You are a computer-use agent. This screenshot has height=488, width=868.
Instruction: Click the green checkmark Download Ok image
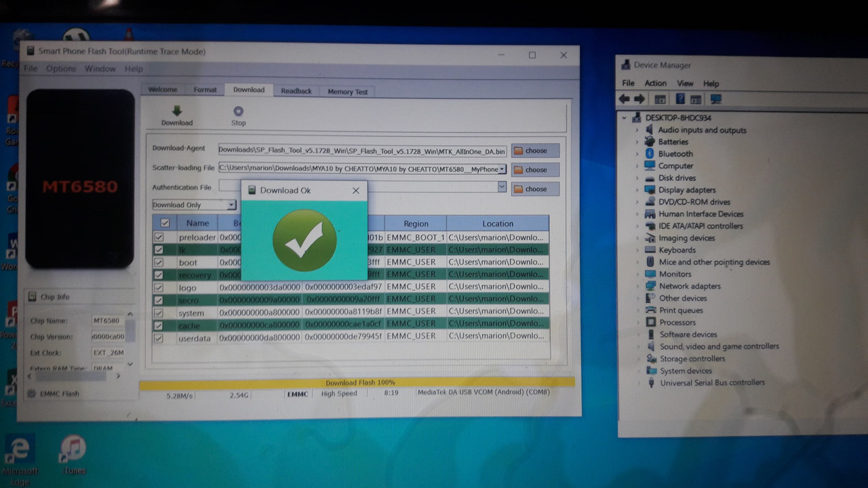coord(304,241)
